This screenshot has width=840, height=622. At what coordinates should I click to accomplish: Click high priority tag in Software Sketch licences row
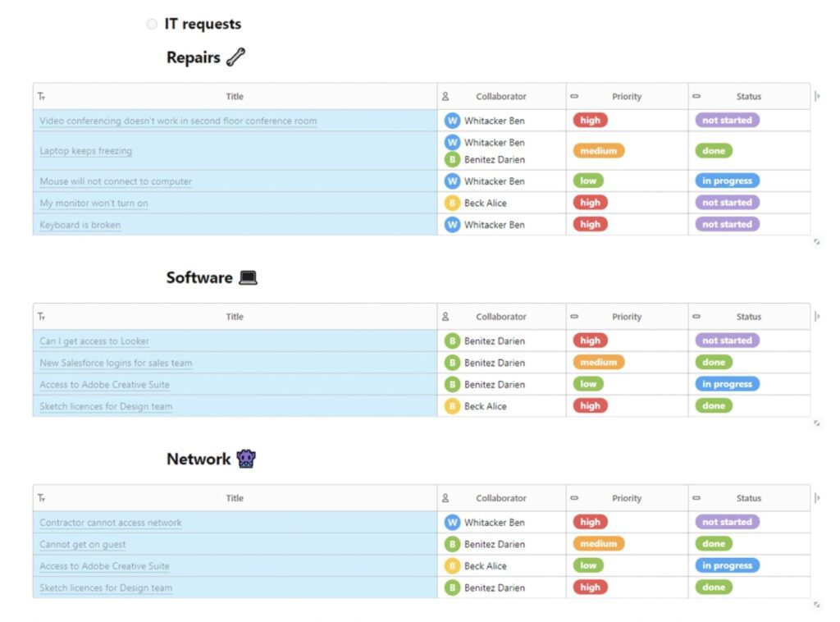click(591, 406)
